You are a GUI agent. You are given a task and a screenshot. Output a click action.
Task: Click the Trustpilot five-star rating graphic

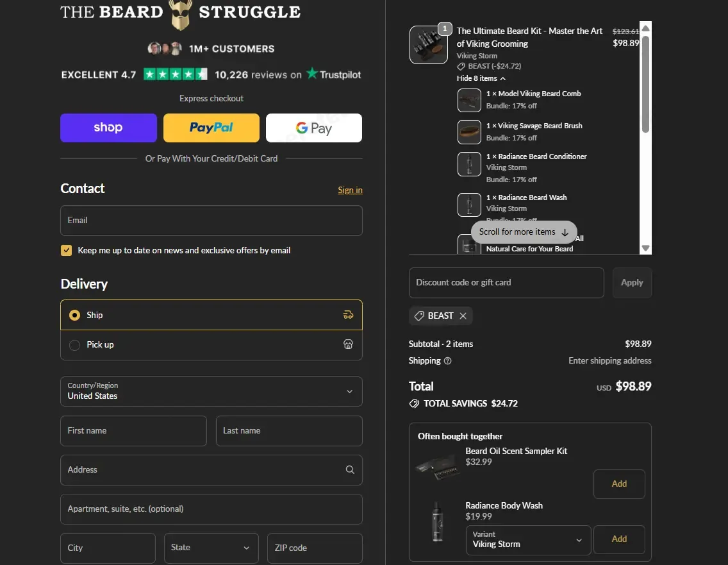(176, 74)
